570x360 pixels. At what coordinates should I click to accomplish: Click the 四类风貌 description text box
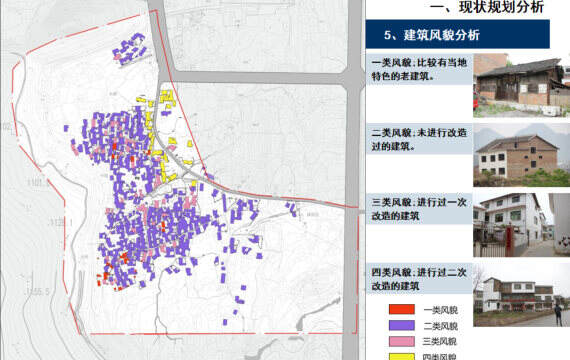(419, 279)
